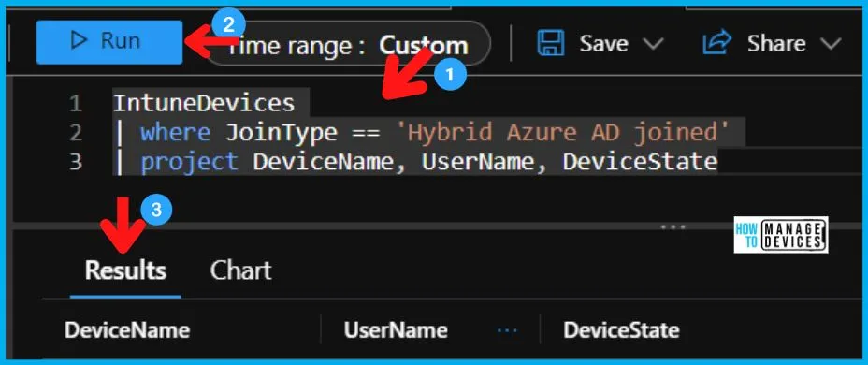Click the pane splitter ellipsis handle
This screenshot has width=868, height=365.
coord(673,226)
